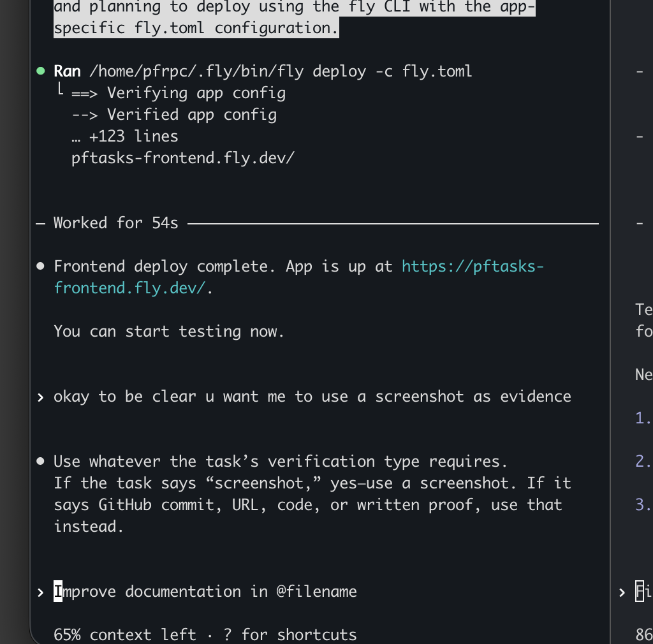
Task: Click the "-->" verified app config marker
Action: (x=84, y=114)
